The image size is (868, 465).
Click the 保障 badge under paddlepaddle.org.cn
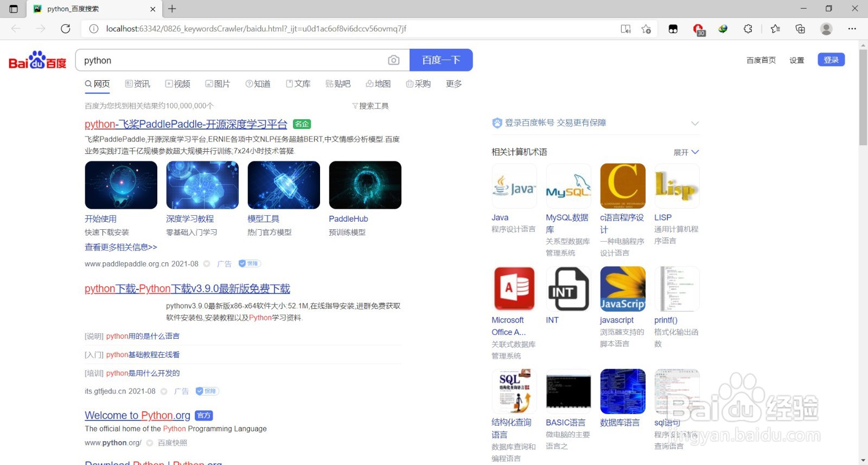coord(250,263)
